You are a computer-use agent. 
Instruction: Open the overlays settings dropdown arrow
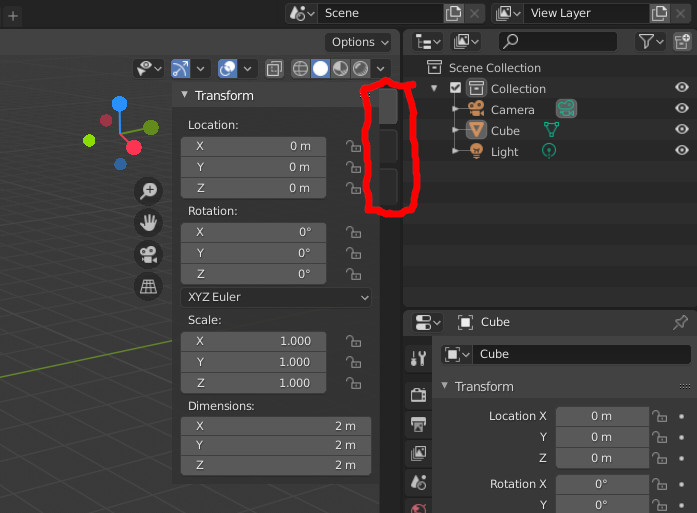point(248,69)
